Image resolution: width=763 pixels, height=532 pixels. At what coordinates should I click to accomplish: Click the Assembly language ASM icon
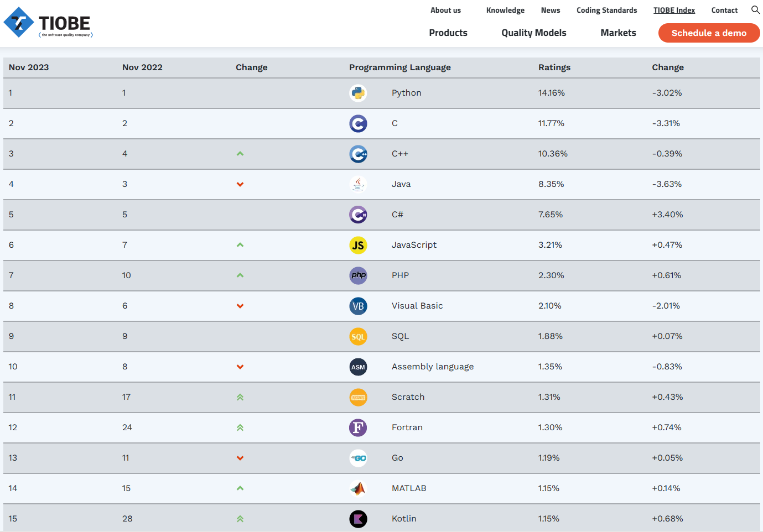tap(358, 367)
